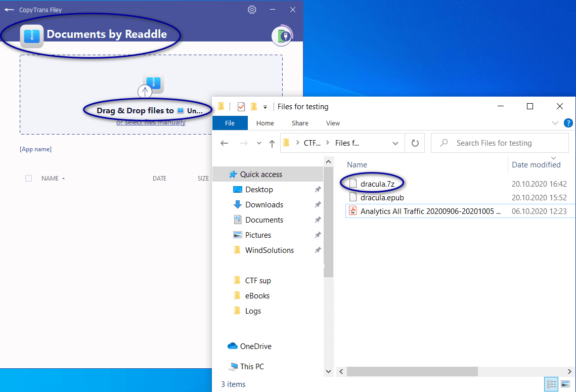Click the device lock icon in Filey

(282, 35)
